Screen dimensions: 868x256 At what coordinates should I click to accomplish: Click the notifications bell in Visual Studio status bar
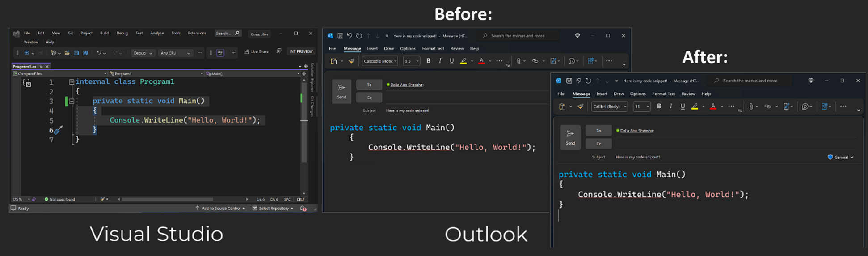point(303,209)
